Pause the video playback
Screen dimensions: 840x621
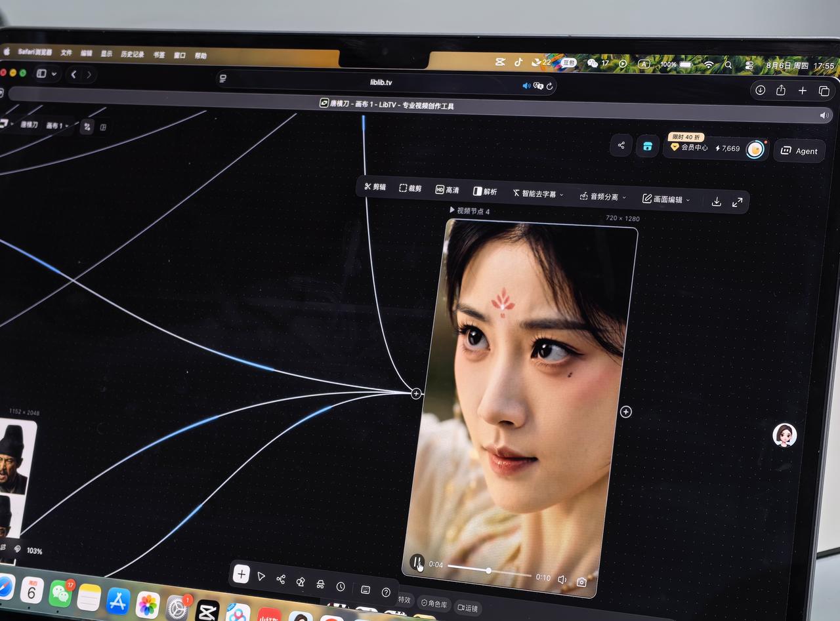tap(417, 562)
